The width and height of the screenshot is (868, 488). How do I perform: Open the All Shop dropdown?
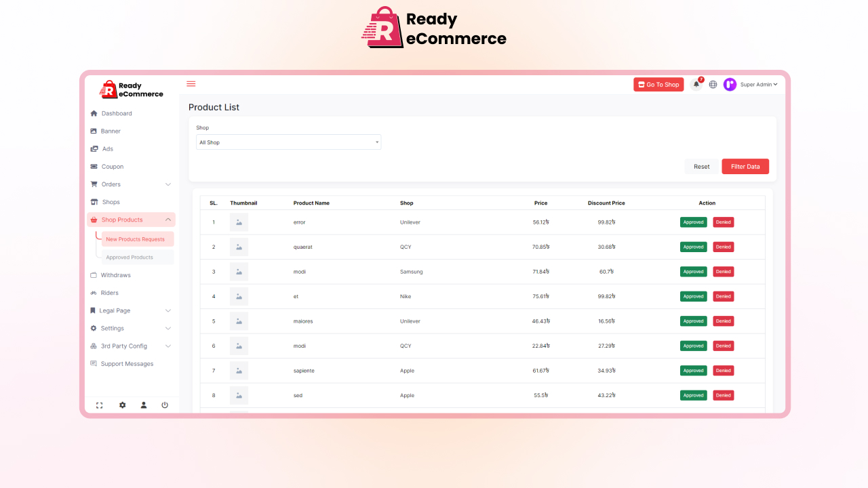288,142
